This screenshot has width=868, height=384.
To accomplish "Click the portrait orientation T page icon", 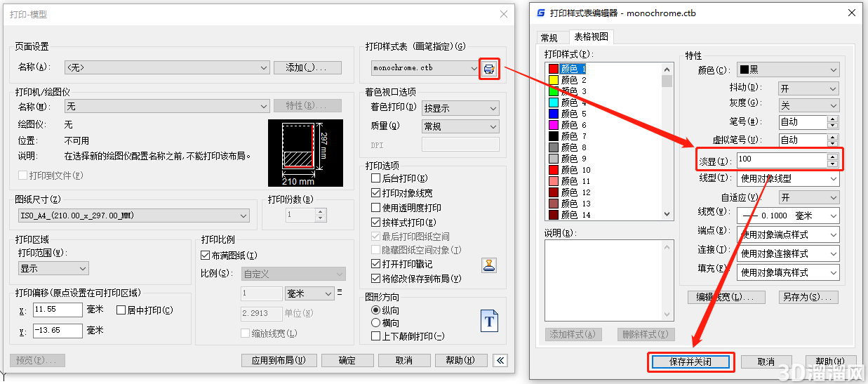I will [489, 321].
